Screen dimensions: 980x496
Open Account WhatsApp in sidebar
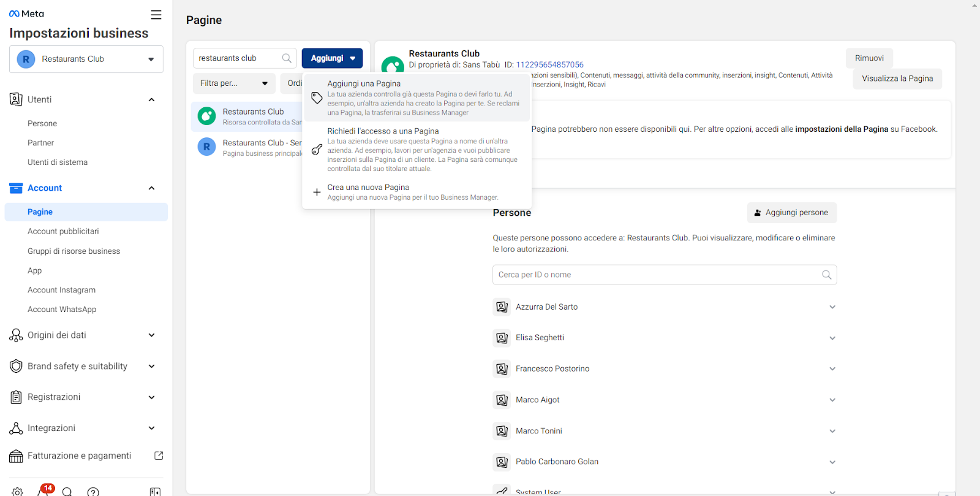[x=62, y=310]
